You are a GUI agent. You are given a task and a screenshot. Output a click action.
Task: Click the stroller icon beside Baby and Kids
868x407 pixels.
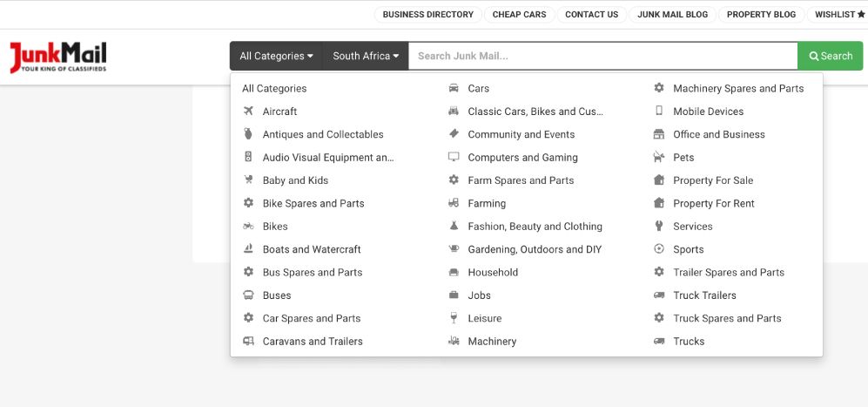pos(248,180)
